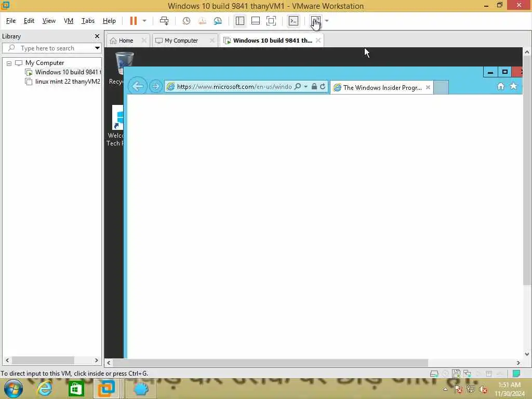The image size is (532, 399).
Task: Select My Computer in the library tree
Action: coord(45,63)
